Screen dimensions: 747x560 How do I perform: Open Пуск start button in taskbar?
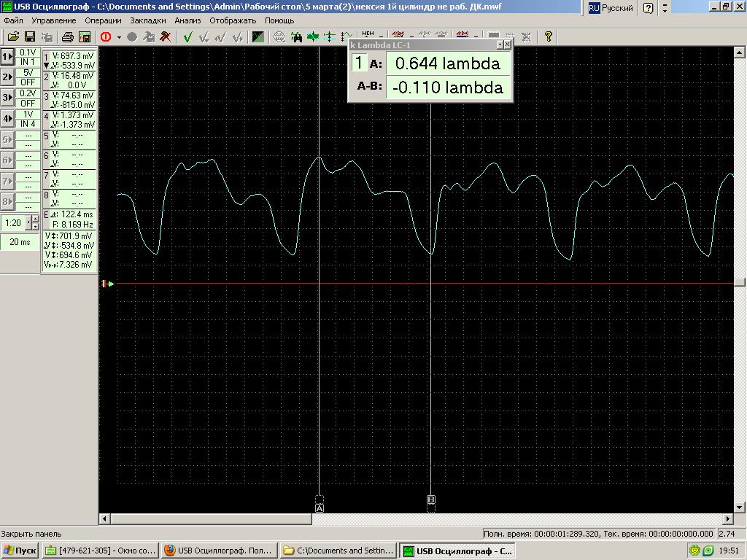click(x=20, y=551)
